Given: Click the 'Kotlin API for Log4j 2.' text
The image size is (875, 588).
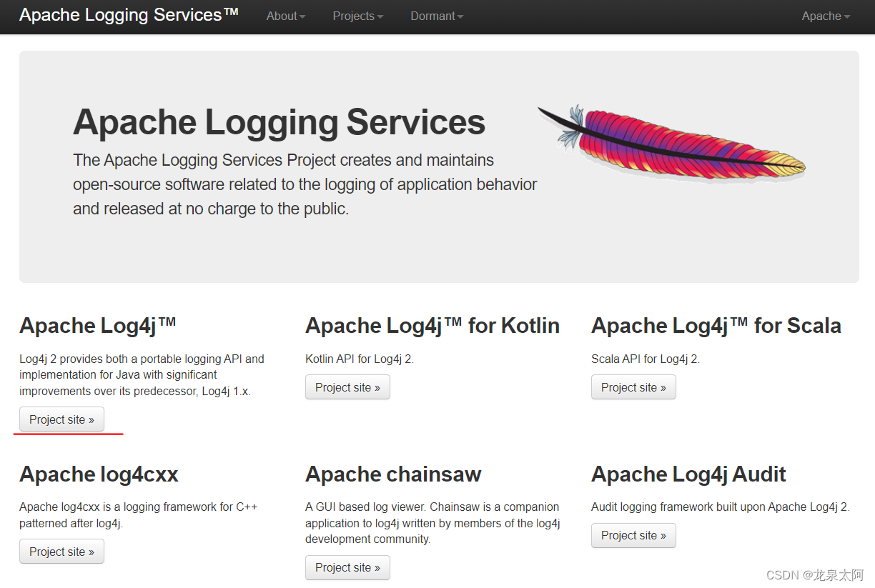Looking at the screenshot, I should (x=360, y=359).
